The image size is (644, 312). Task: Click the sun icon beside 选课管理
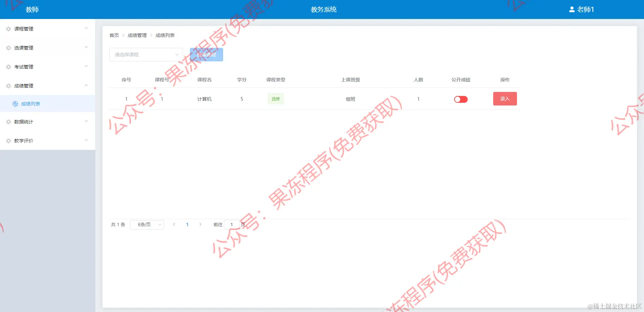pyautogui.click(x=8, y=48)
